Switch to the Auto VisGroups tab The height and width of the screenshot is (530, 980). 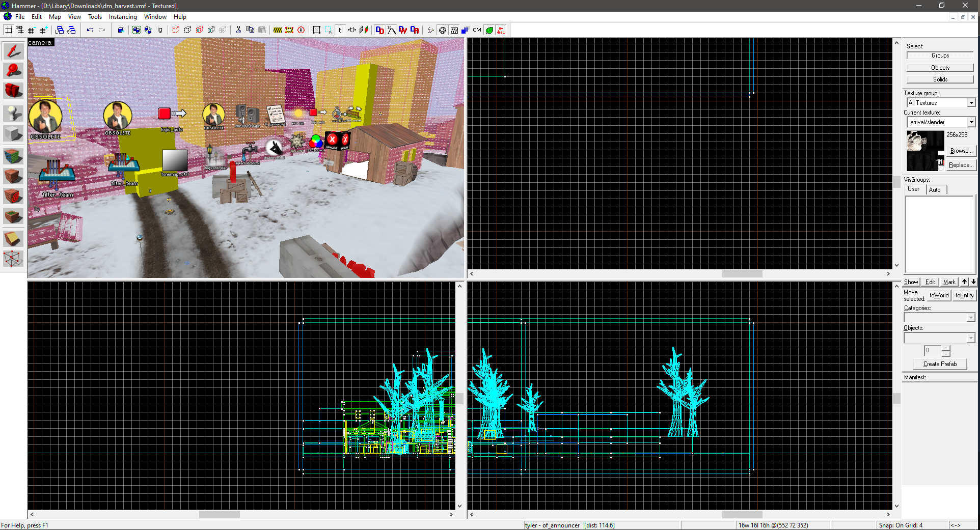(x=935, y=190)
